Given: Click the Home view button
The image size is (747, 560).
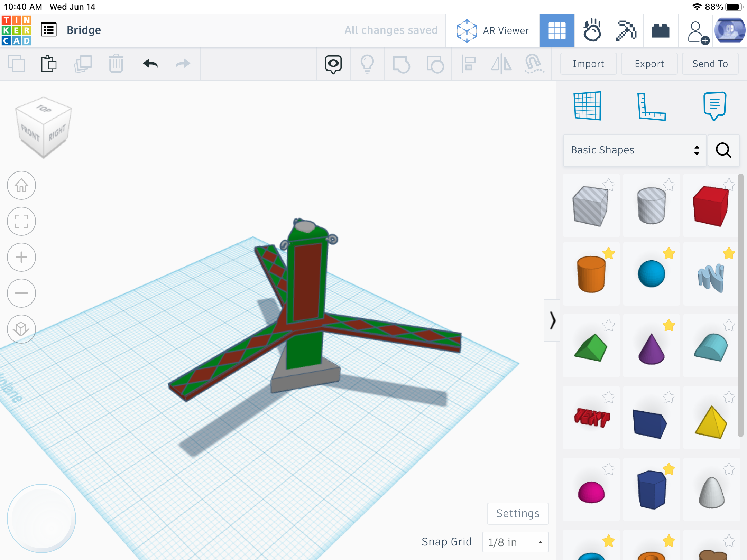Looking at the screenshot, I should pos(21,185).
